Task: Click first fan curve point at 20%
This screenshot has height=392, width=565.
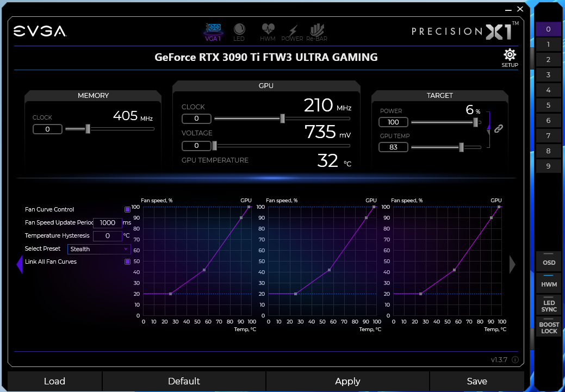Action: [x=170, y=294]
